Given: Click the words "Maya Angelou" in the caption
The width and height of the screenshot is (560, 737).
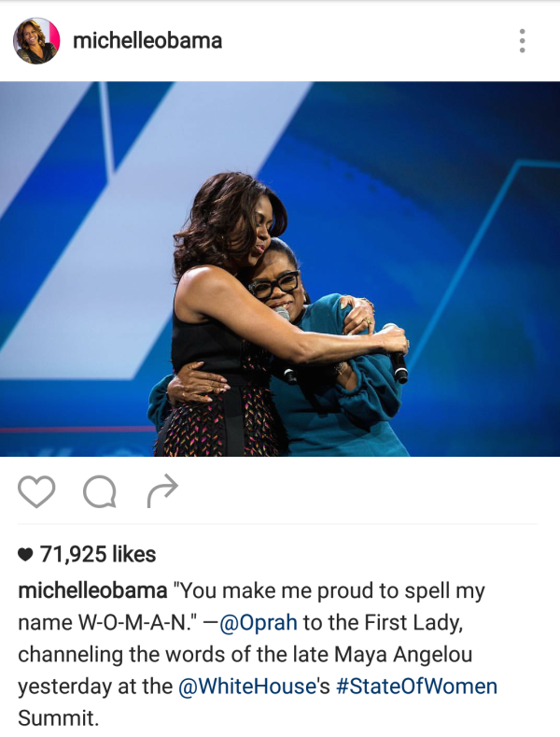Looking at the screenshot, I should tap(403, 655).
